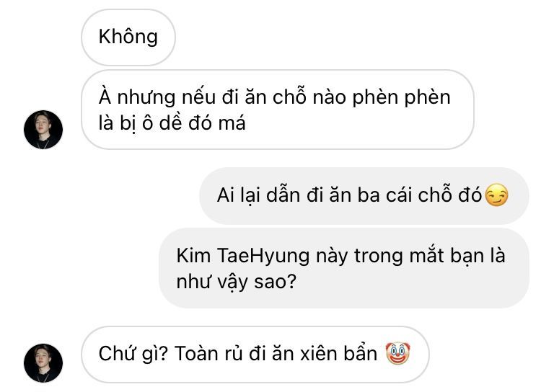
Task: Click the words "À nhưng nếu"
Action: [157, 97]
